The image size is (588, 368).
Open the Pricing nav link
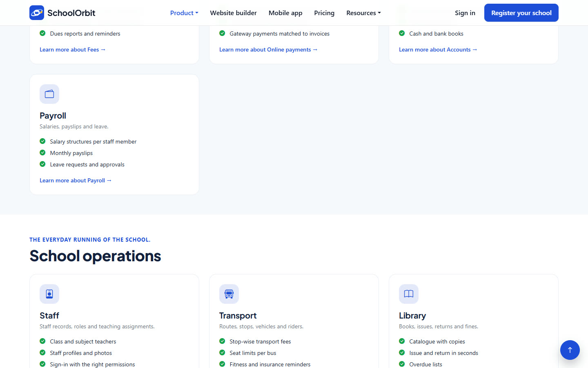click(x=324, y=13)
